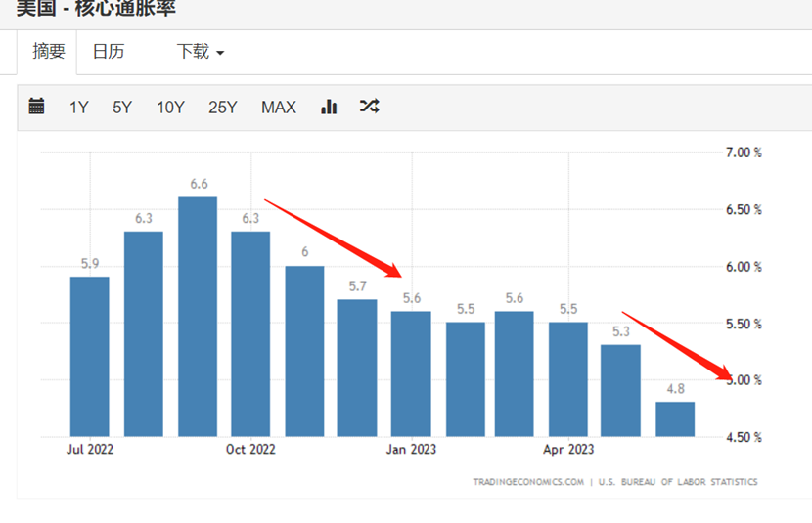Click the Oct 2022 x-axis label

pyautogui.click(x=250, y=450)
